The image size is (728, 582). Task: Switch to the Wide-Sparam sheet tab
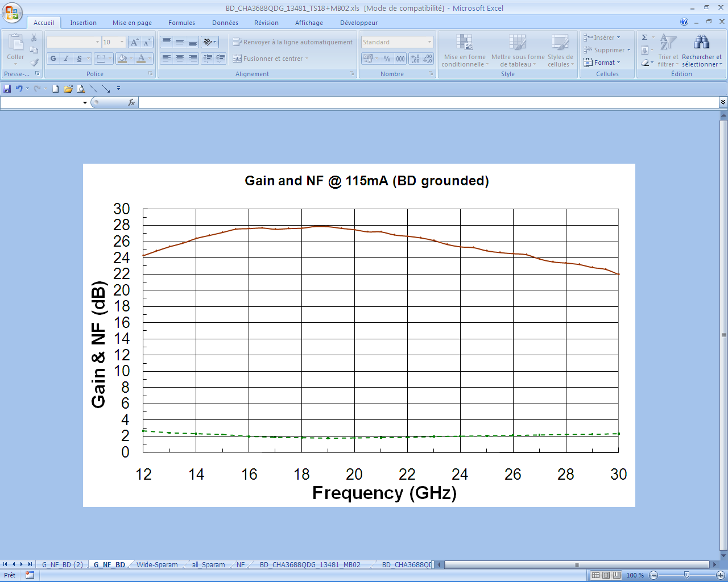157,564
